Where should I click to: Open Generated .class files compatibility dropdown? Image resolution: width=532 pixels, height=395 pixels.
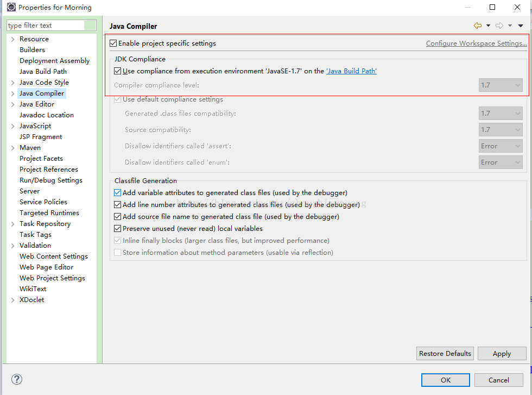tap(501, 113)
